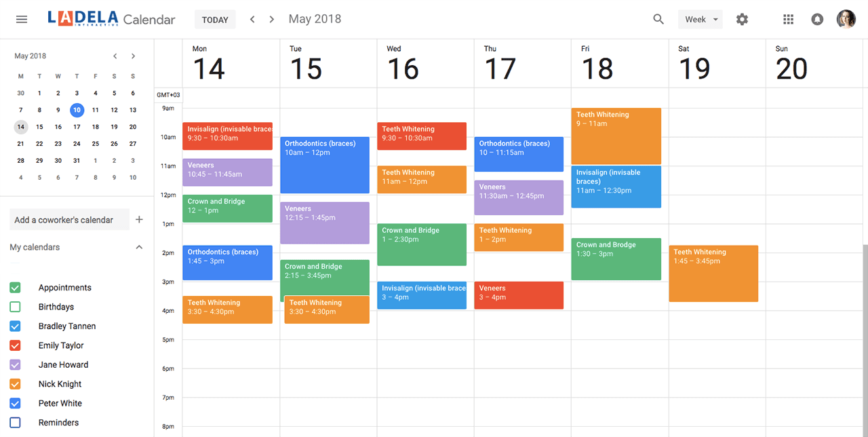Open Wednesday Crown and Bridge 1pm event
This screenshot has height=437, width=868.
[x=422, y=244]
